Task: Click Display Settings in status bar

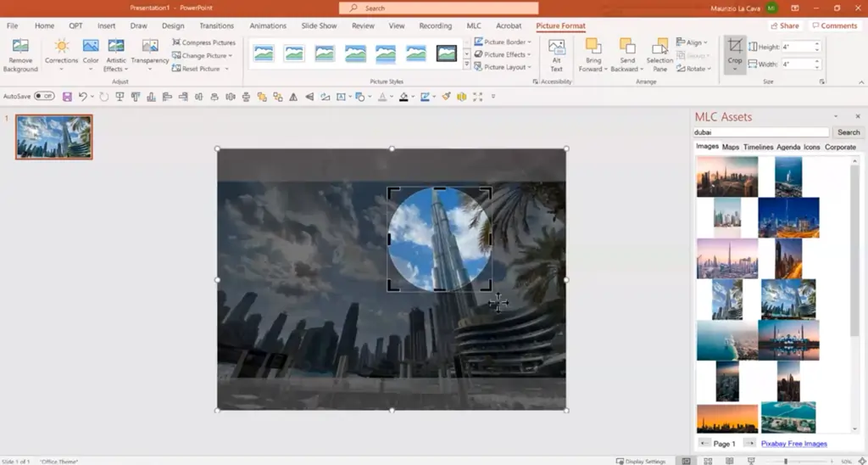Action: pos(642,461)
